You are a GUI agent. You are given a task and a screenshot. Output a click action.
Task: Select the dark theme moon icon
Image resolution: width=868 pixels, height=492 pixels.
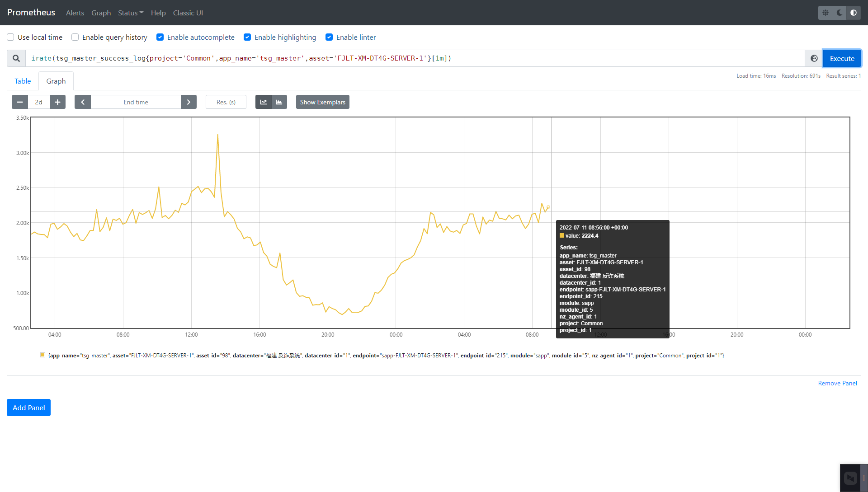click(840, 13)
